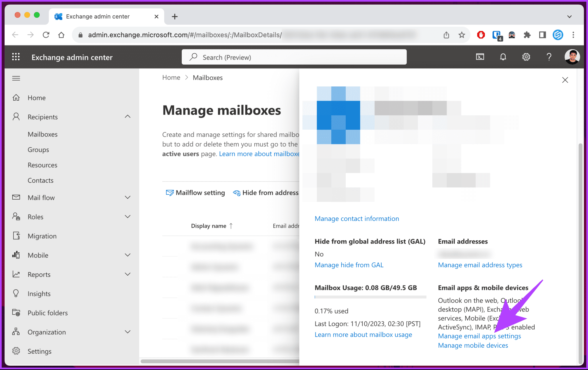
Task: Select Mail flow envelope icon in sidebar
Action: click(x=16, y=197)
